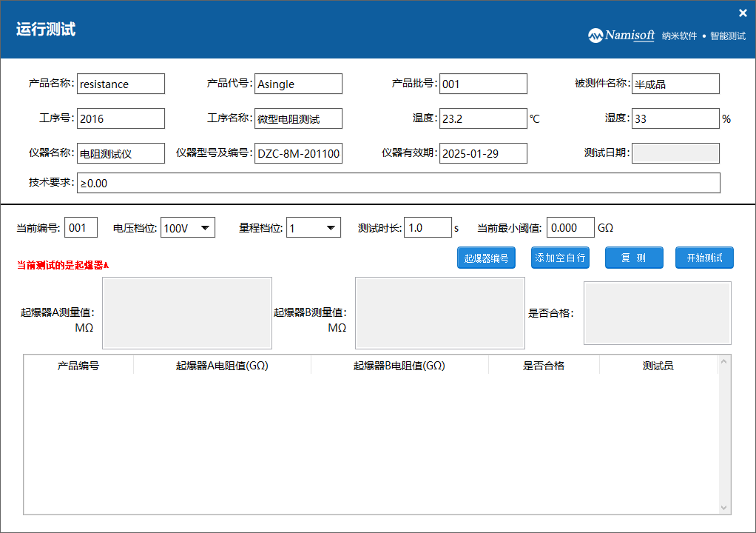The height and width of the screenshot is (533, 756).
Task: Close the 运行测试 window
Action: coord(743,13)
